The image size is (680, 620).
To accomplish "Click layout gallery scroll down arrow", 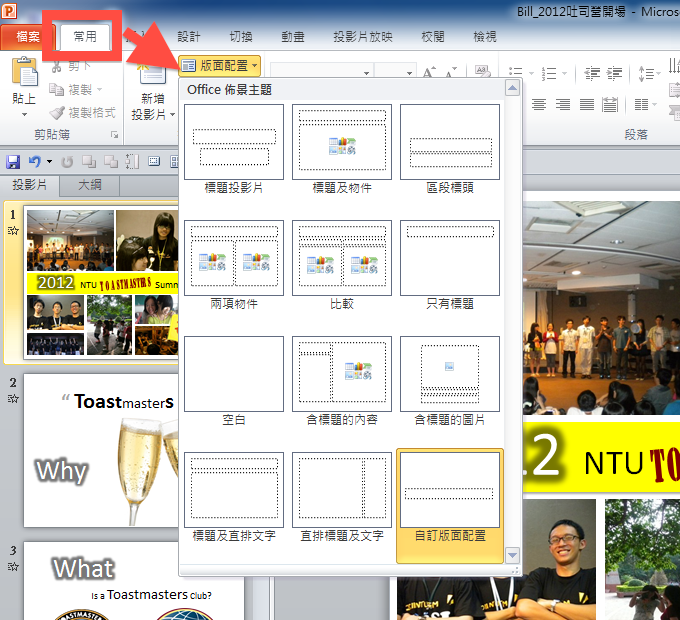I will coord(513,555).
